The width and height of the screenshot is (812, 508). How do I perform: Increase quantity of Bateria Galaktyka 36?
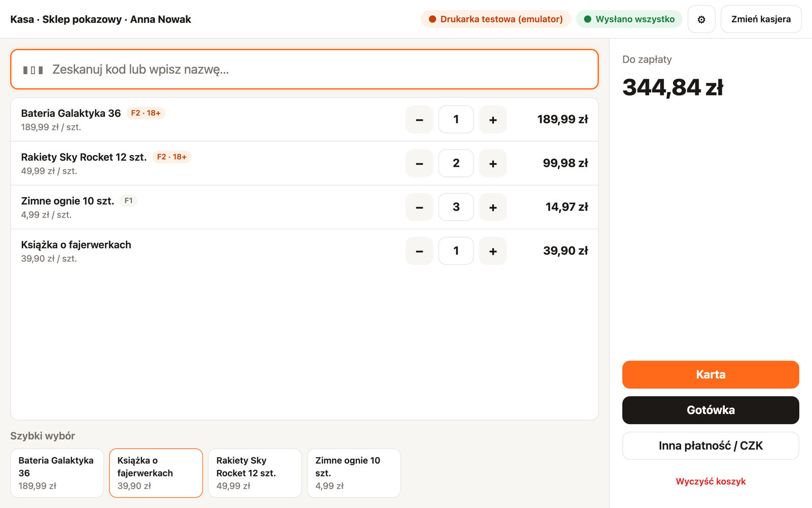click(x=493, y=119)
